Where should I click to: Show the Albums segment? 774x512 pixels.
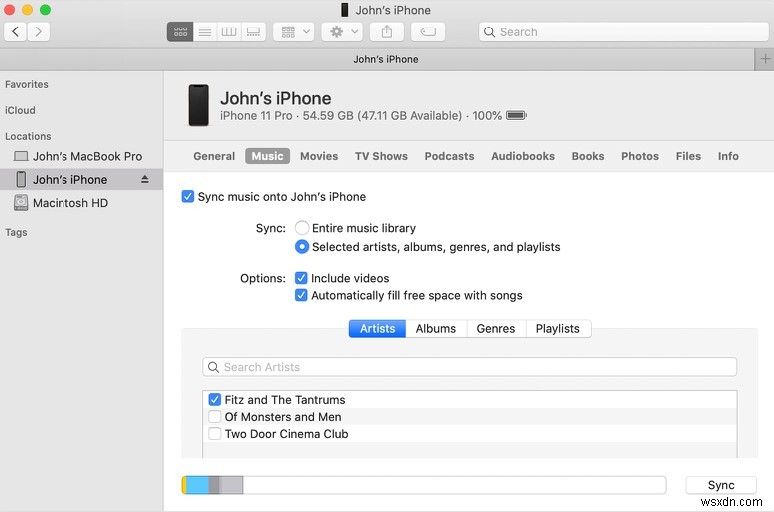point(436,329)
